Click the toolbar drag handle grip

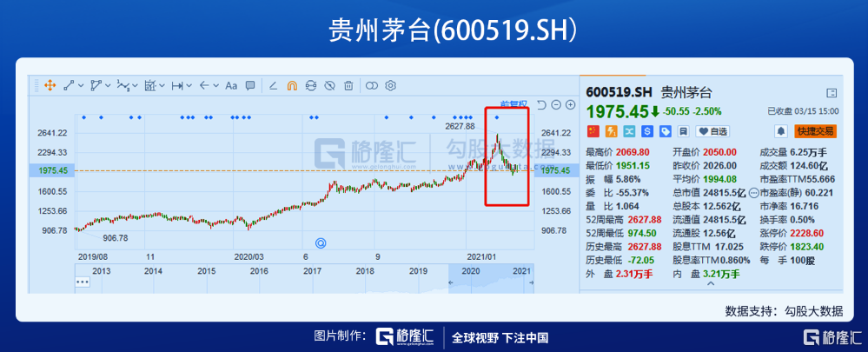point(36,86)
